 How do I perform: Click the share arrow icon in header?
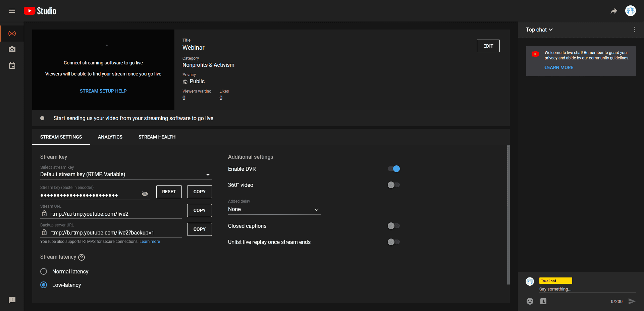614,11
